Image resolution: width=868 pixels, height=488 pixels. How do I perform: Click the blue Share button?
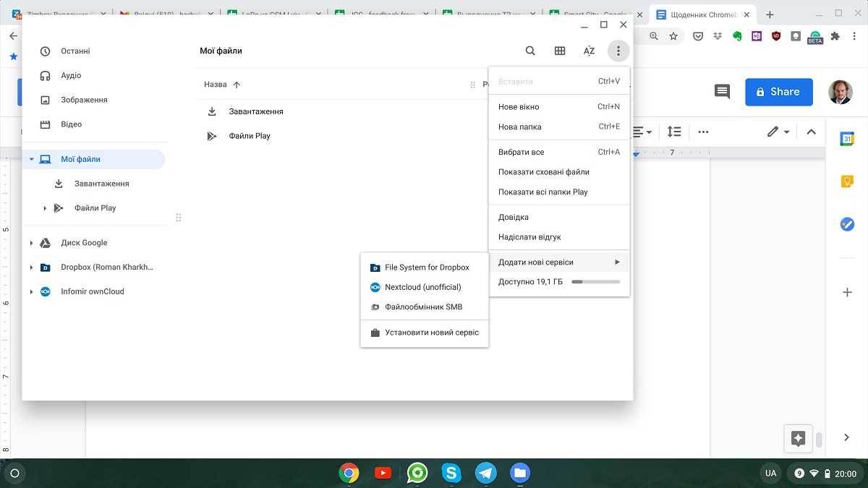[778, 92]
